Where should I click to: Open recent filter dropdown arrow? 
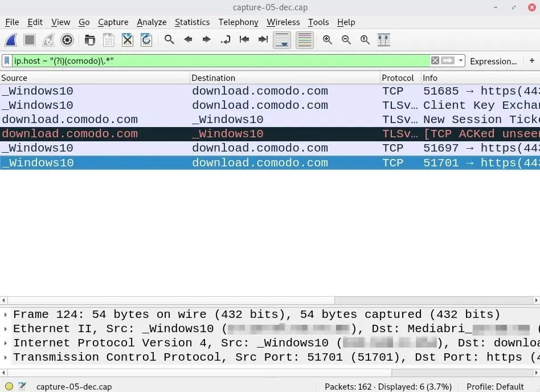pos(460,60)
